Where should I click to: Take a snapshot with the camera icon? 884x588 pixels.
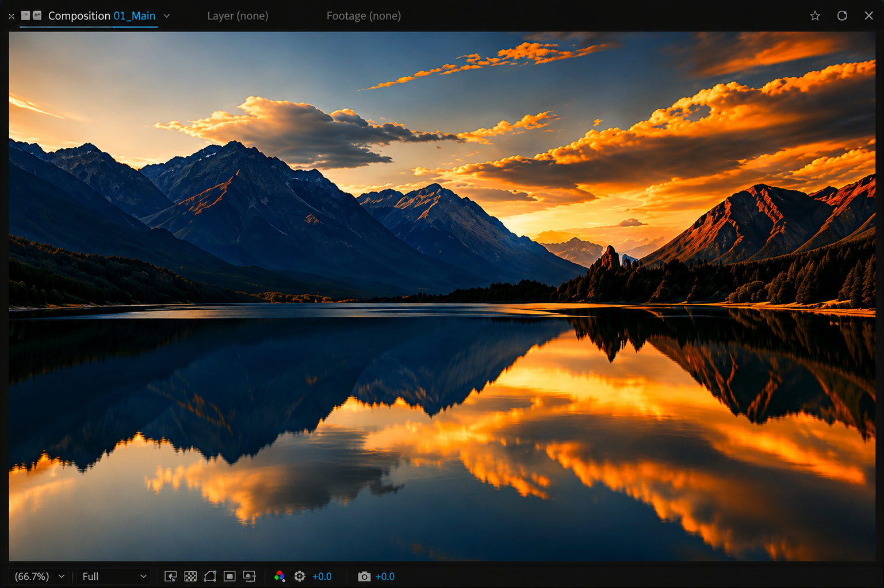(x=364, y=577)
